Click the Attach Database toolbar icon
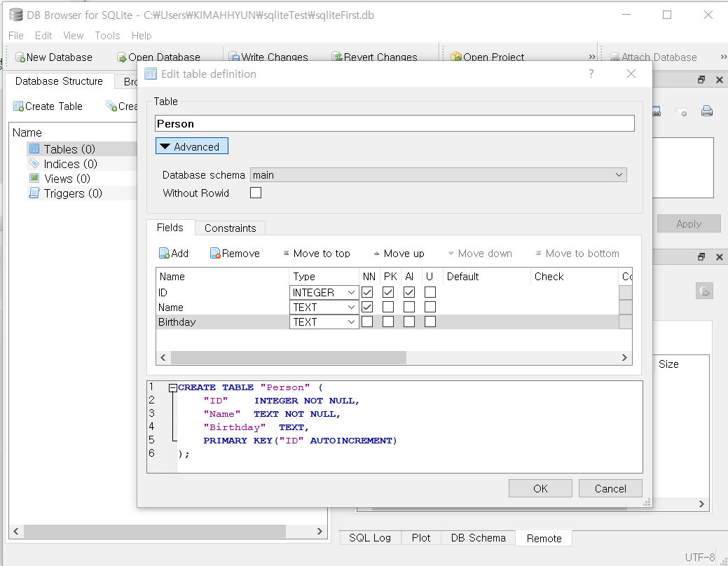The image size is (728, 566). 614,57
